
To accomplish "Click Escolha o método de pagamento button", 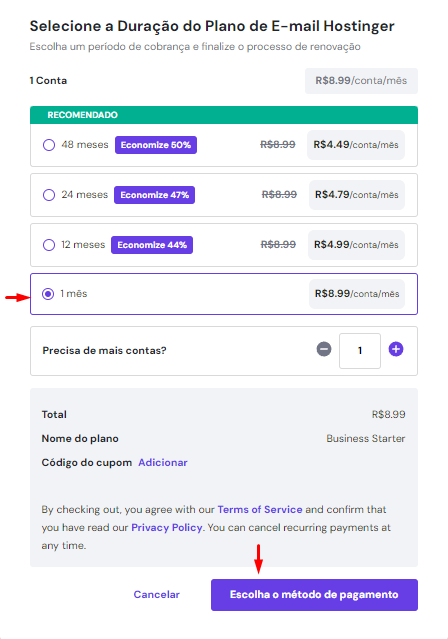I will [x=314, y=595].
